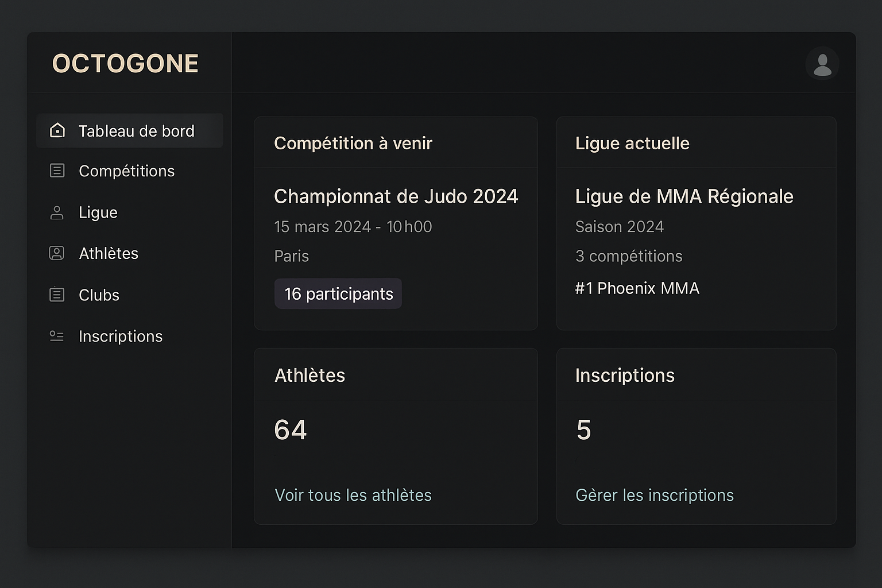Click the home icon beside Tableau de bord
This screenshot has height=588, width=882.
(57, 130)
